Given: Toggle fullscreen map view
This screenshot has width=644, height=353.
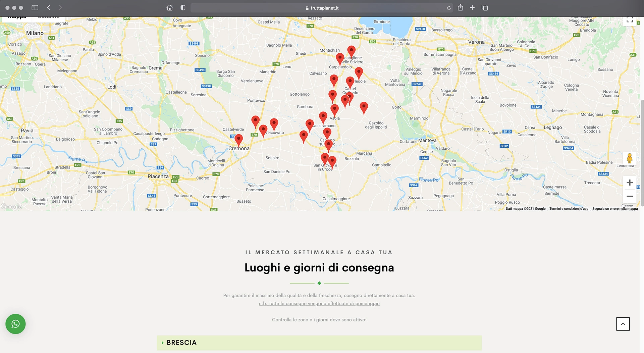Looking at the screenshot, I should [630, 19].
